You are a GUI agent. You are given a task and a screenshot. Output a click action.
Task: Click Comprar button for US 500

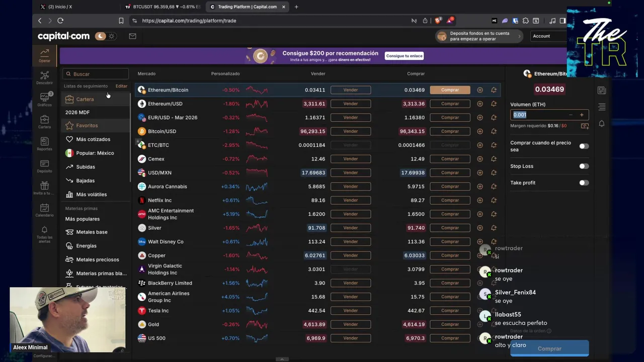450,338
